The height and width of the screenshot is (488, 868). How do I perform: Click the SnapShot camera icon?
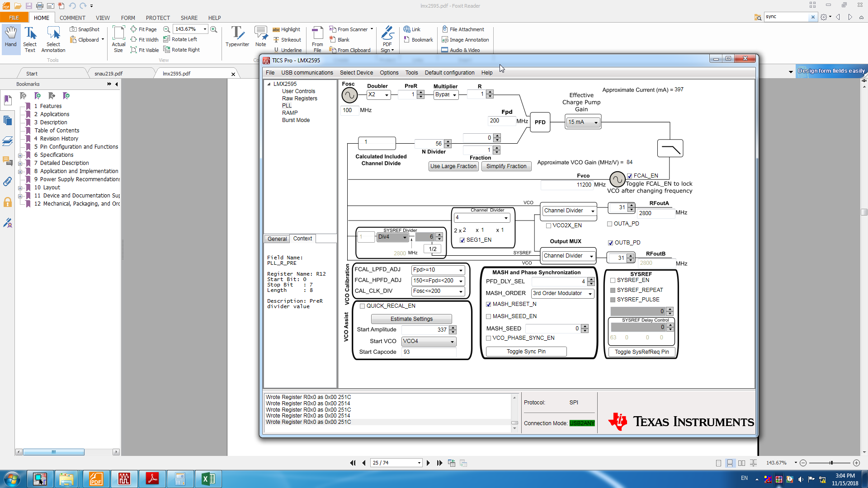[x=73, y=29]
